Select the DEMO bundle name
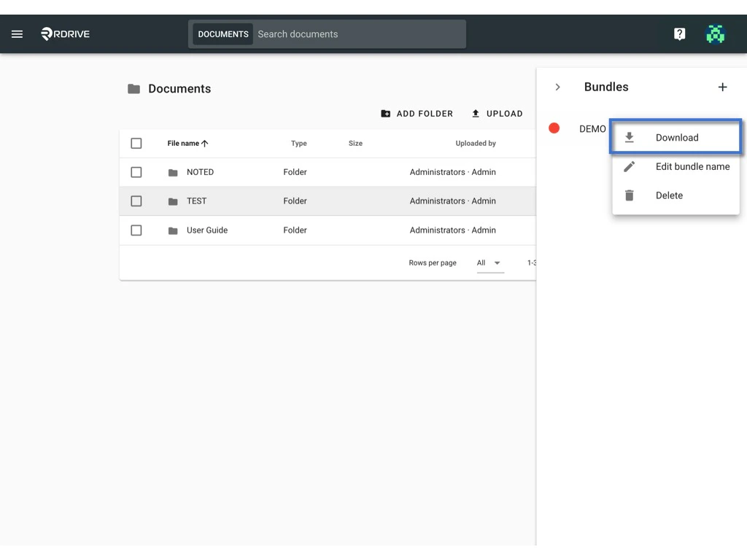This screenshot has width=747, height=560. (x=592, y=129)
